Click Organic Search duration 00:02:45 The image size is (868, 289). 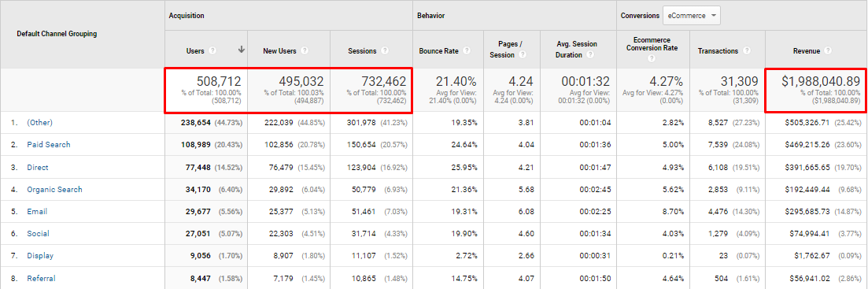[x=594, y=189]
